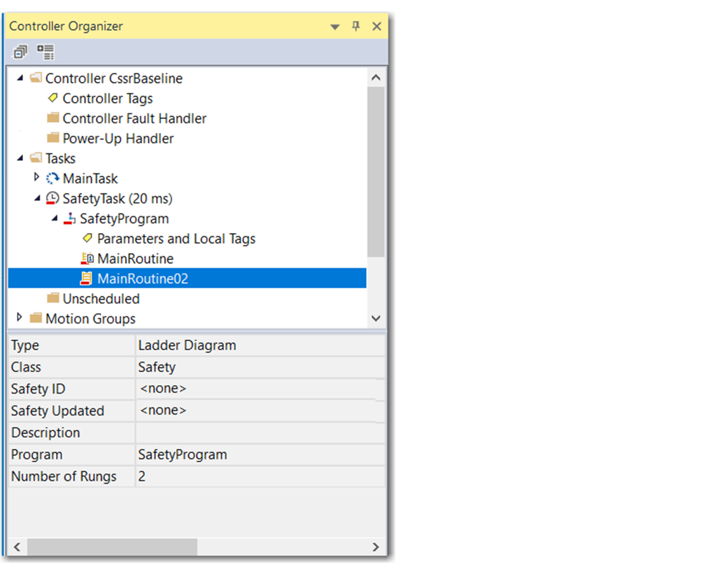
Task: Click the Description property value field
Action: pyautogui.click(x=259, y=433)
